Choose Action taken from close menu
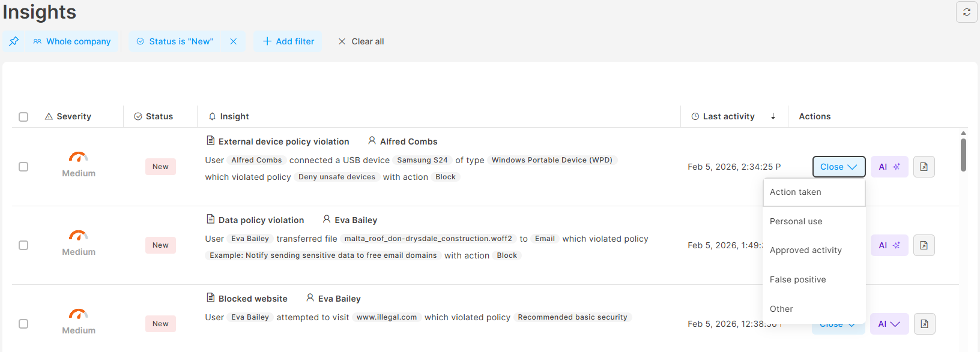This screenshot has height=352, width=980. [796, 192]
